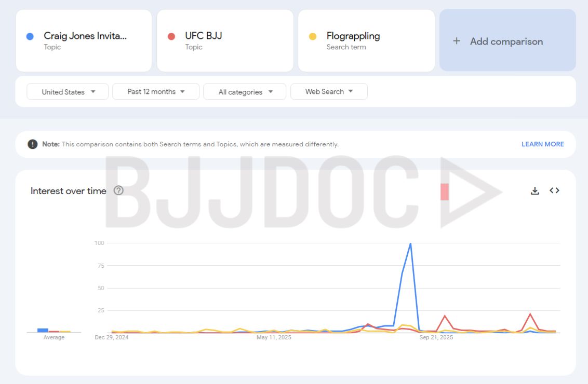The height and width of the screenshot is (384, 588).
Task: Click the blue line's peak at 100
Action: pyautogui.click(x=410, y=243)
